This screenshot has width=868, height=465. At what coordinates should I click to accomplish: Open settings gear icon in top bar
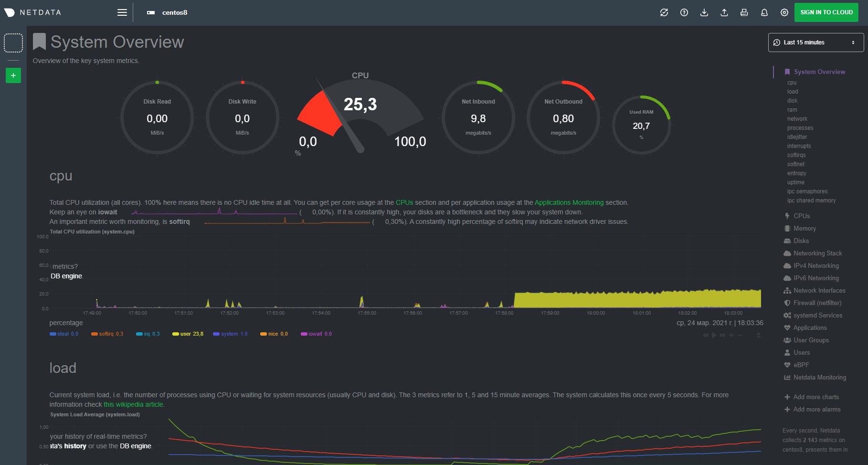[x=784, y=12]
